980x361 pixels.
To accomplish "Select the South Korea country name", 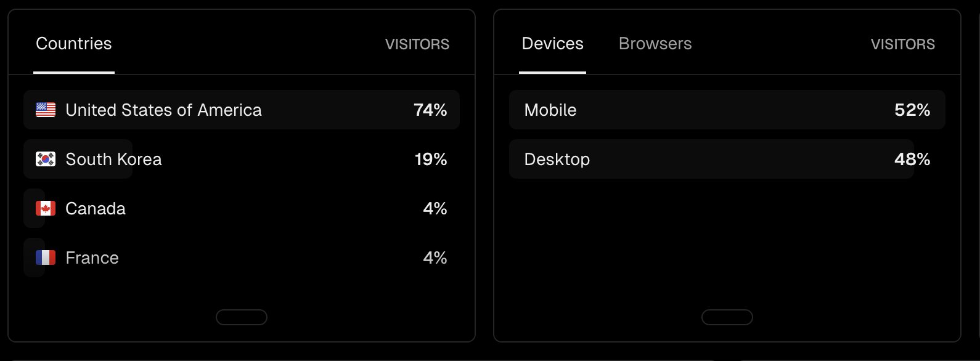I will [113, 159].
